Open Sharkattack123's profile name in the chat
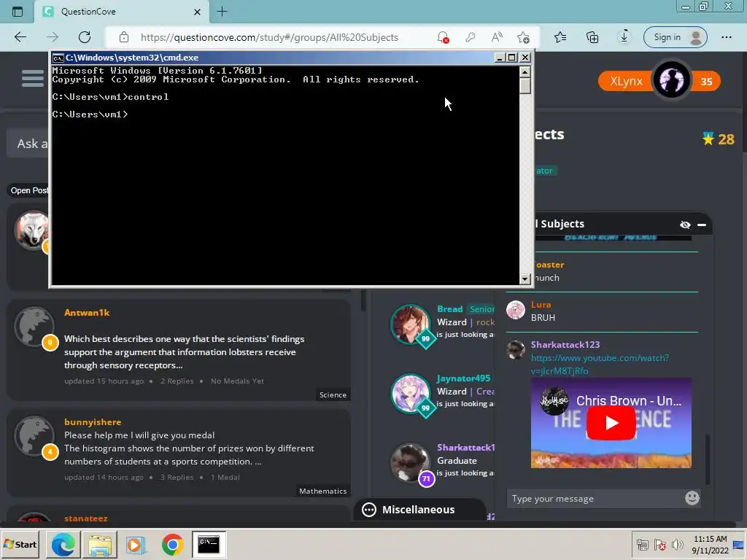 click(x=565, y=344)
